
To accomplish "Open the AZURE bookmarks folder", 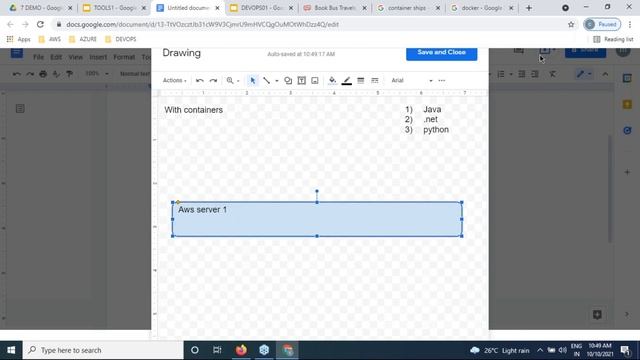I will [x=83, y=39].
